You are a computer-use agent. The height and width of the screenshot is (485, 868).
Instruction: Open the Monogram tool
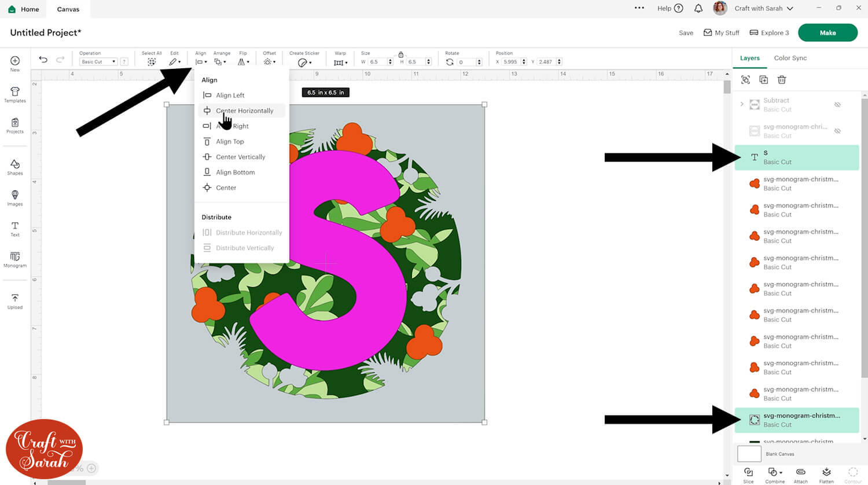pyautogui.click(x=15, y=259)
